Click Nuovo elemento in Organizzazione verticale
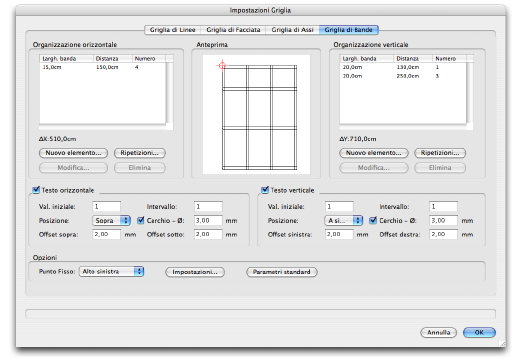526x362 pixels. [374, 153]
